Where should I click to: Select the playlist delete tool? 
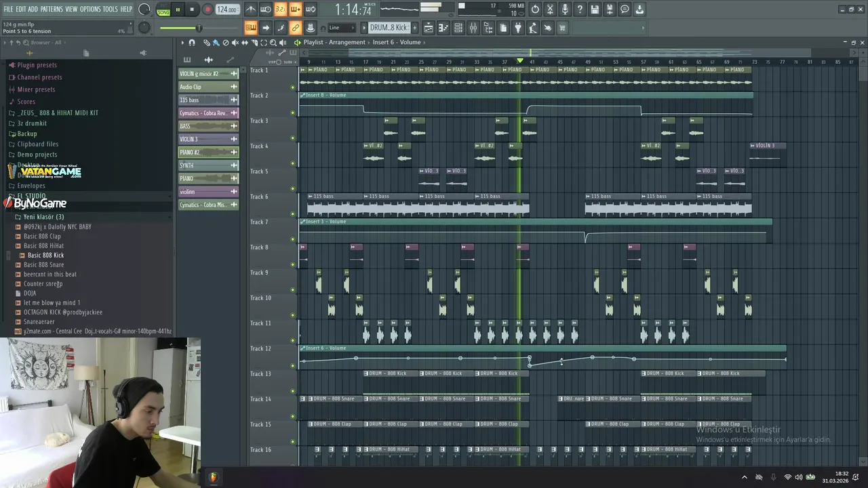[226, 43]
